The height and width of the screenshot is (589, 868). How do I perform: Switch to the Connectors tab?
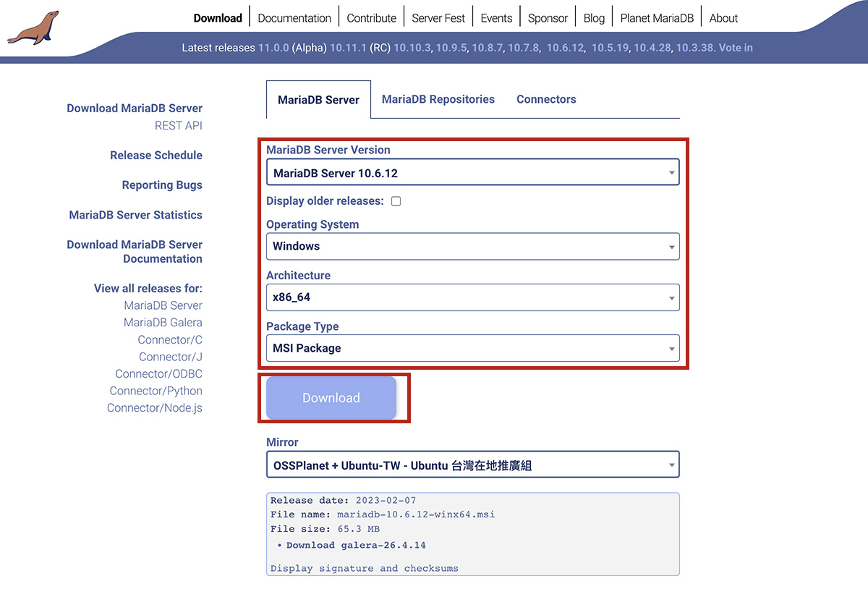[x=546, y=99]
